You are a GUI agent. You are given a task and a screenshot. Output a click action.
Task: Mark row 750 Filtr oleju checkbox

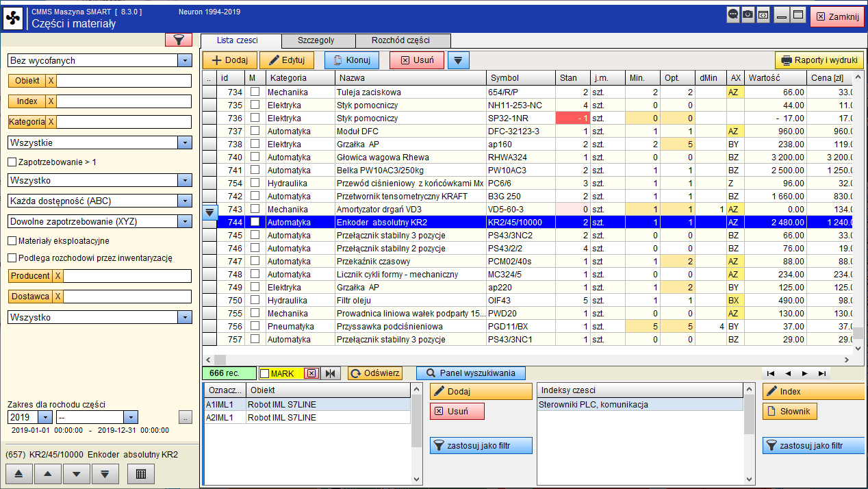(255, 300)
